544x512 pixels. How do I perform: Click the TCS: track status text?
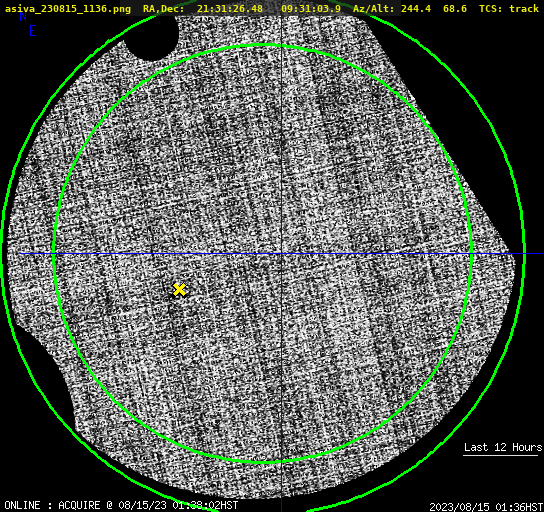(x=509, y=8)
